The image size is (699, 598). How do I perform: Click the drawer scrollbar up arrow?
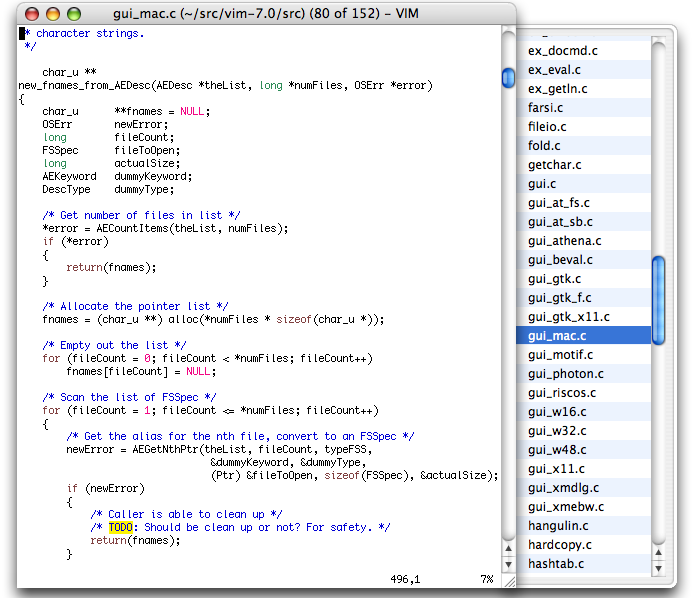[x=658, y=553]
